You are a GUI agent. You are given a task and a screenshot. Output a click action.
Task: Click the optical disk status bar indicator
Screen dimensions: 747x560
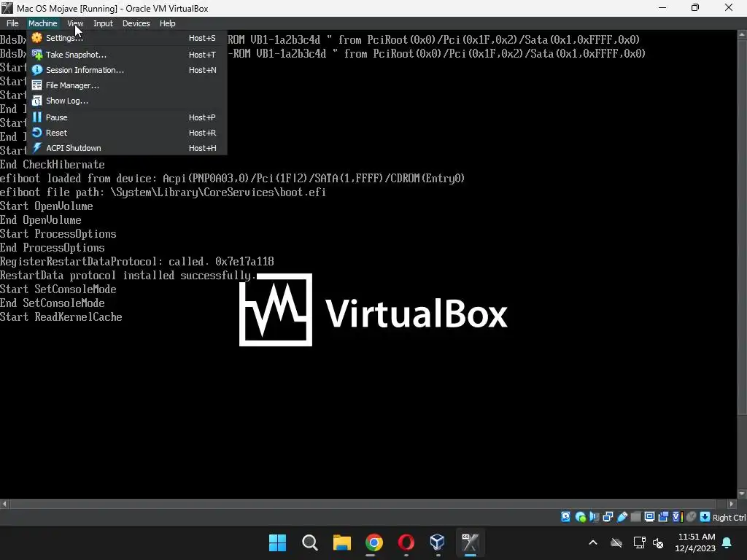[580, 517]
